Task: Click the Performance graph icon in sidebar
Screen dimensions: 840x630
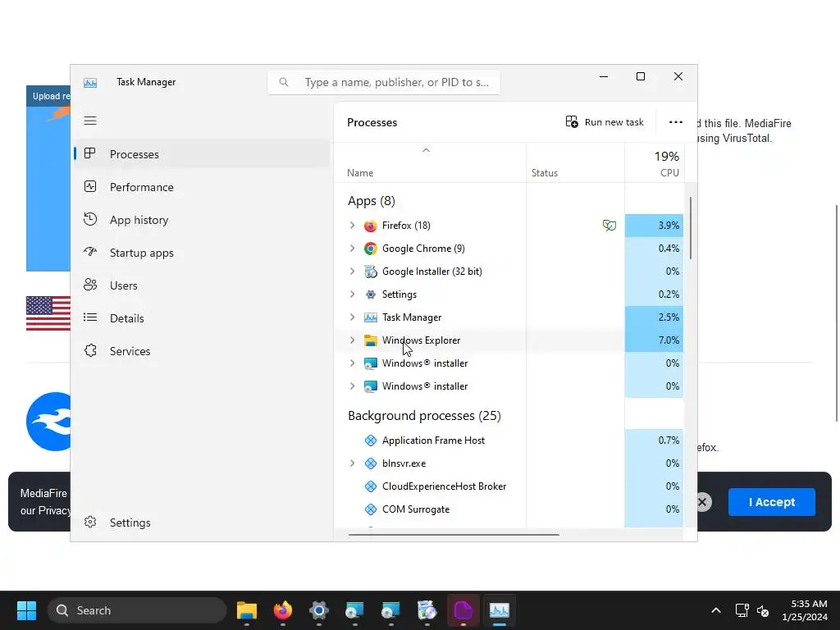Action: click(x=90, y=186)
